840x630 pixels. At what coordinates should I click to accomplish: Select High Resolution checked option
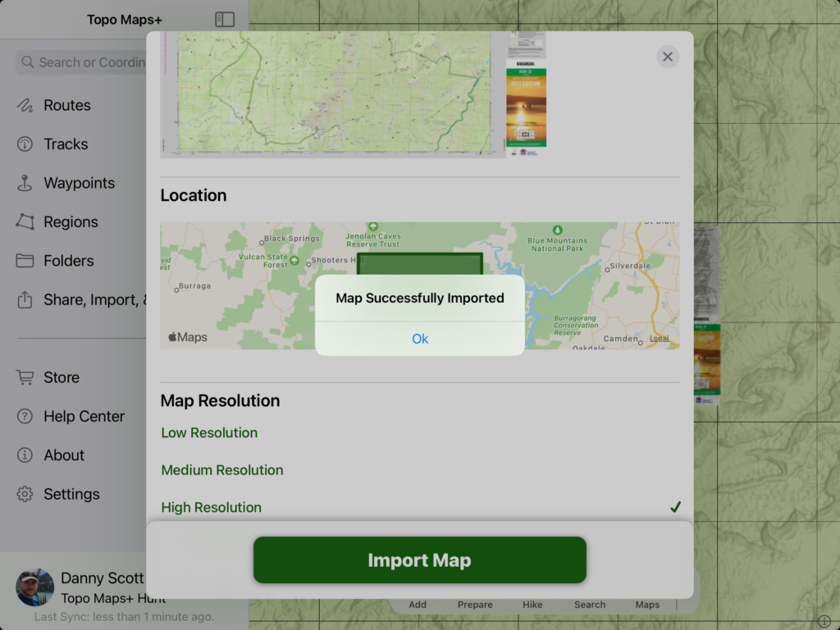point(420,507)
